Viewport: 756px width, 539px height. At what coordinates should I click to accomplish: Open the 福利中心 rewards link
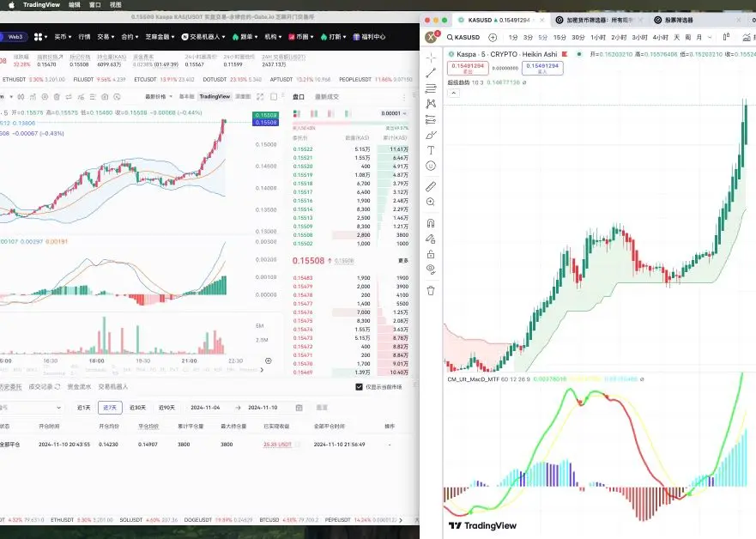pyautogui.click(x=369, y=37)
